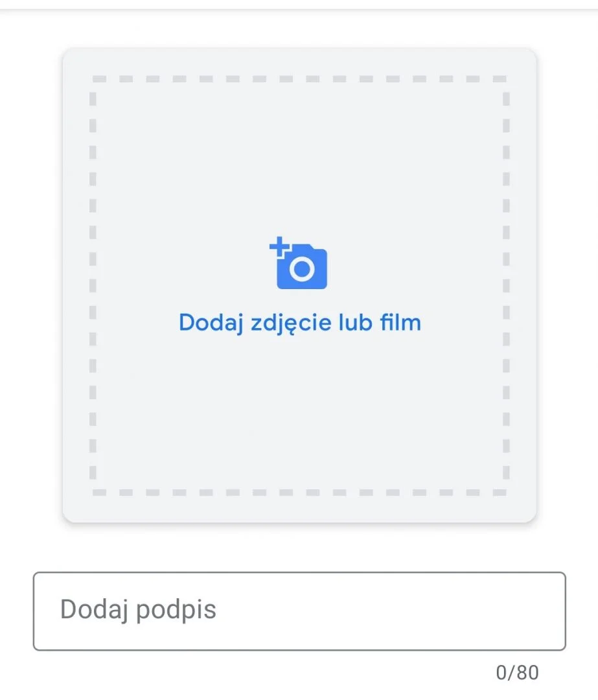The image size is (598, 700).
Task: Click "Dodaj zdjęcie lub film" text
Action: pos(299,322)
